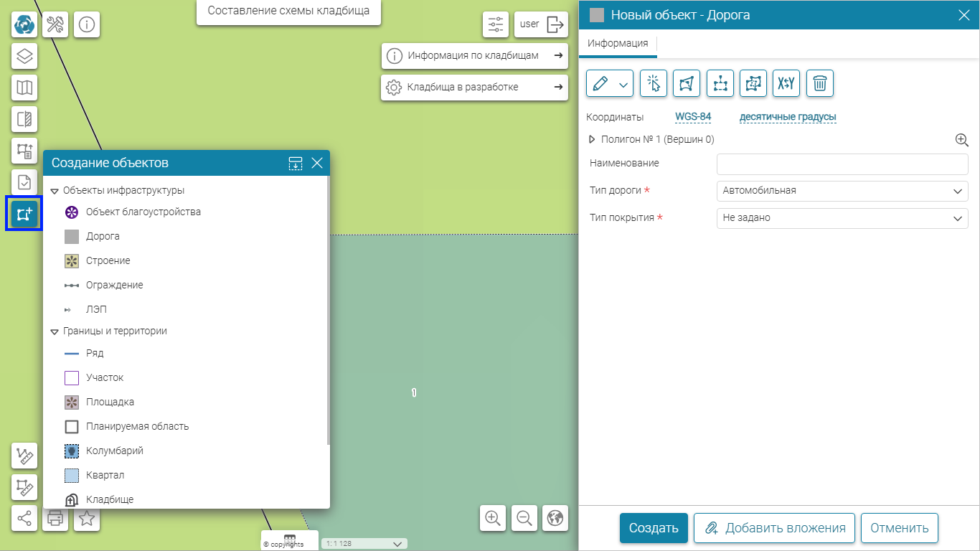980x551 pixels.
Task: Expand Полигон № 1 vertices list
Action: pyautogui.click(x=592, y=140)
